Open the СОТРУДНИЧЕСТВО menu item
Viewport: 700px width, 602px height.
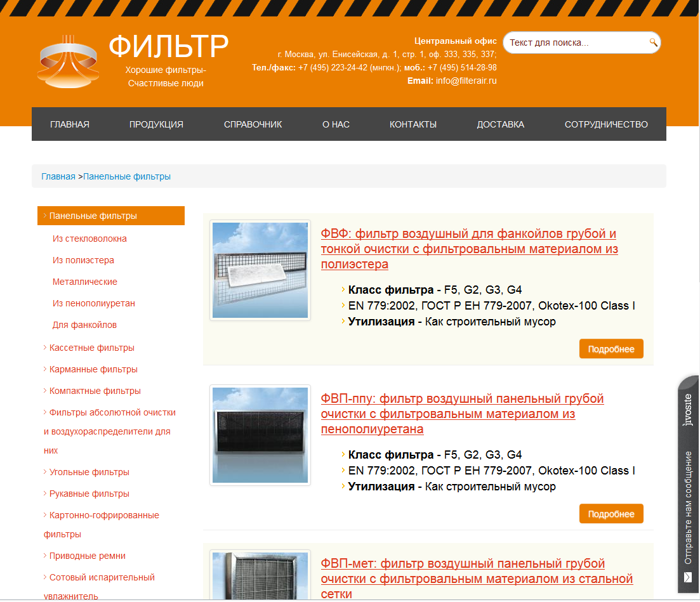tap(606, 124)
